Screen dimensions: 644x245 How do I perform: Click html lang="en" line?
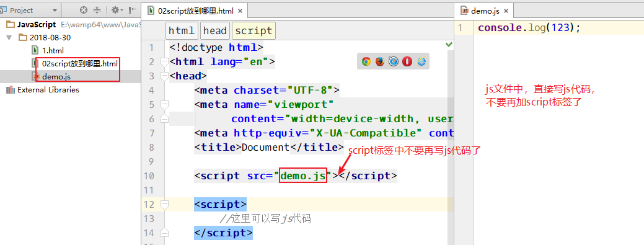222,61
